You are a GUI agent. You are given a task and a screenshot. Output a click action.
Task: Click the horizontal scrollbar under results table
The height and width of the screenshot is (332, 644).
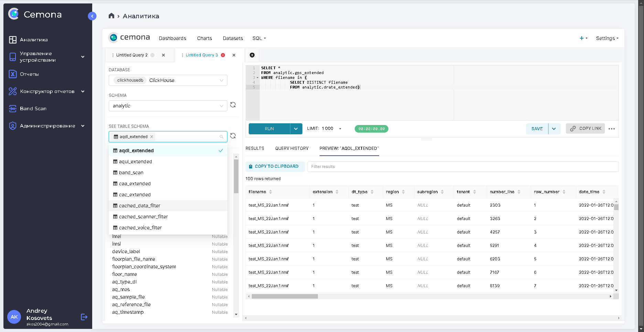click(285, 297)
